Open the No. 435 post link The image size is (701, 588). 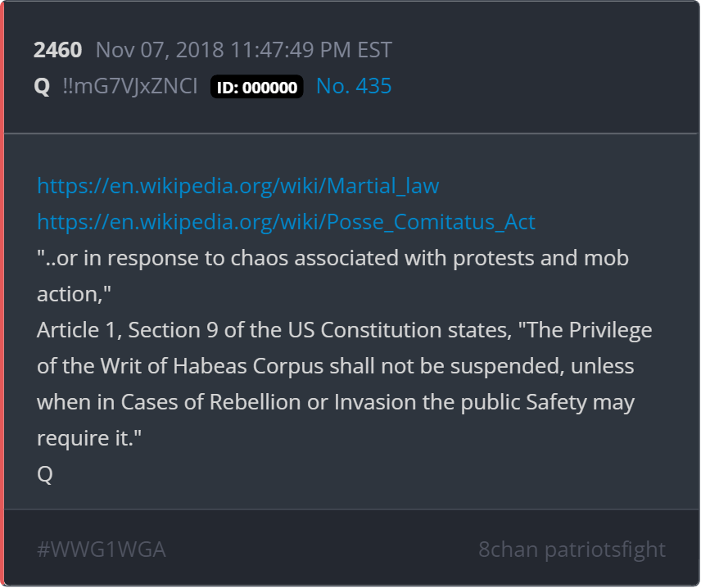[354, 86]
